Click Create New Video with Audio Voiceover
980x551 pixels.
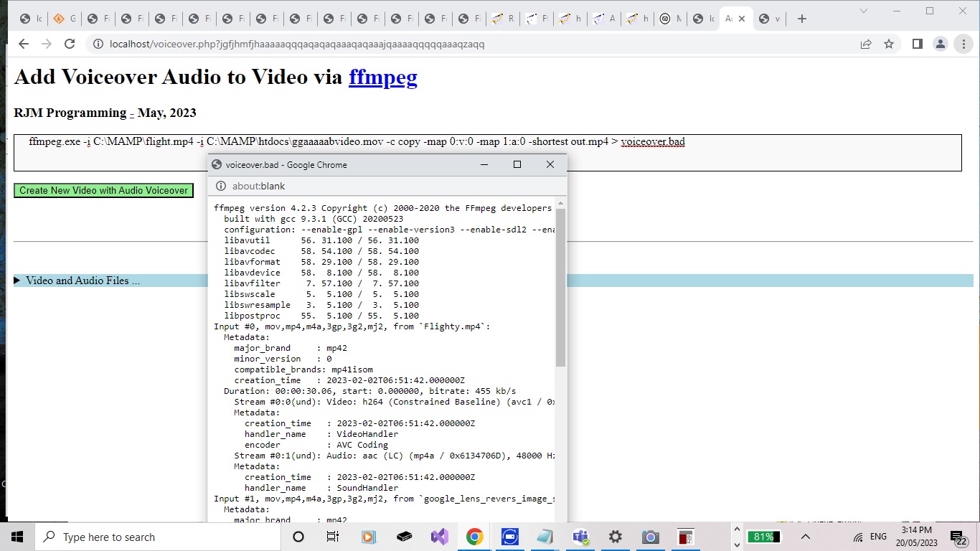pos(103,190)
